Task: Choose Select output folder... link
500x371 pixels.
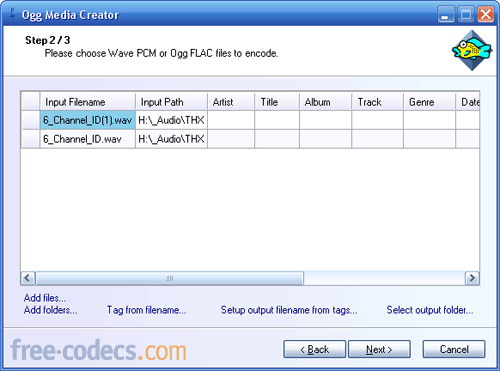Action: 430,310
